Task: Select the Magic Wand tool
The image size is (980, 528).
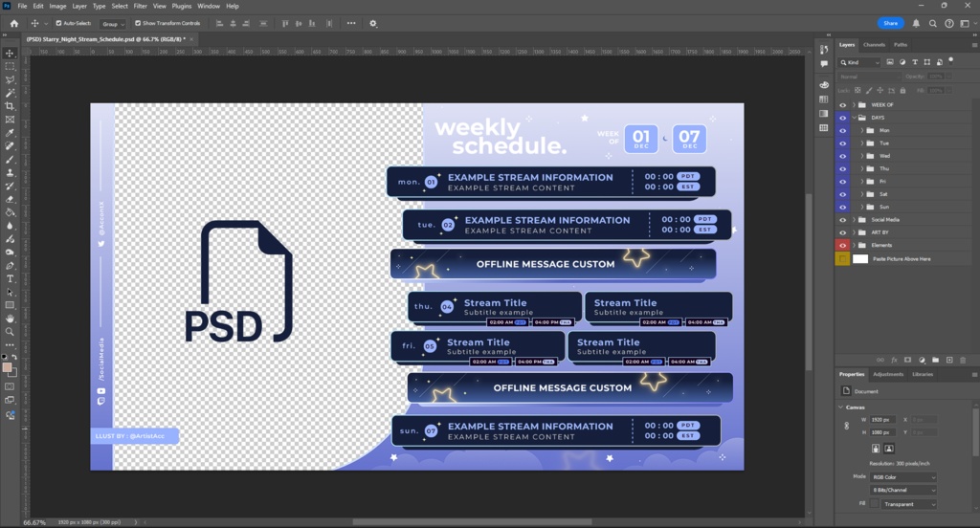Action: coord(10,93)
